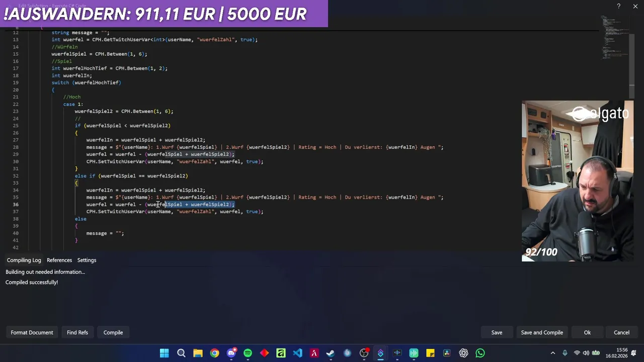Click 'message = "";' on line 40
The height and width of the screenshot is (362, 644).
point(105,233)
